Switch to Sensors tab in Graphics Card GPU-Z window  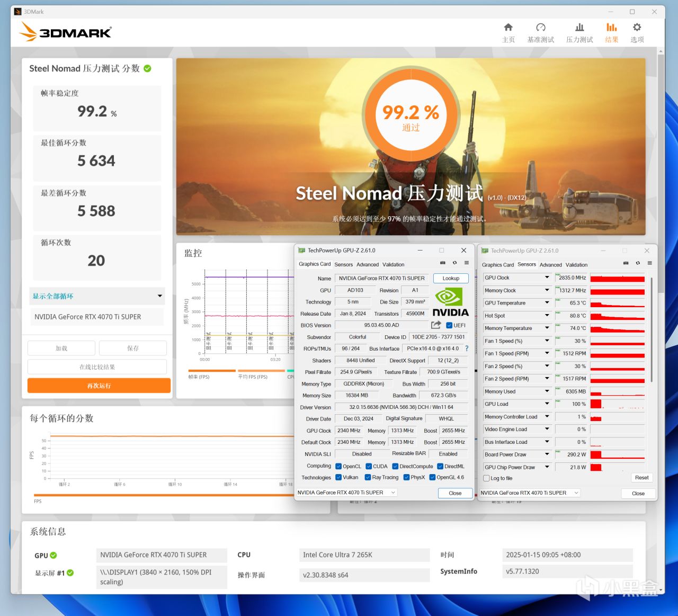(x=343, y=265)
